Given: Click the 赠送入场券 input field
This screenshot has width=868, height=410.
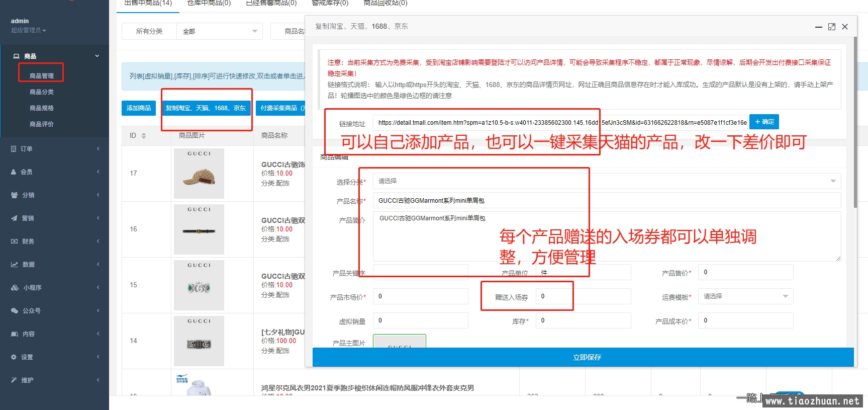Looking at the screenshot, I should coord(583,296).
